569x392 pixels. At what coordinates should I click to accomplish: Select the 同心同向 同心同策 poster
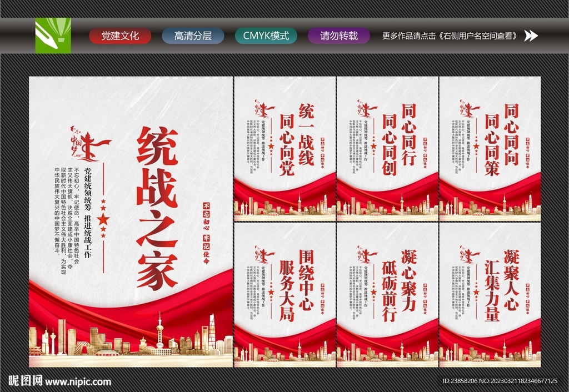490,149
